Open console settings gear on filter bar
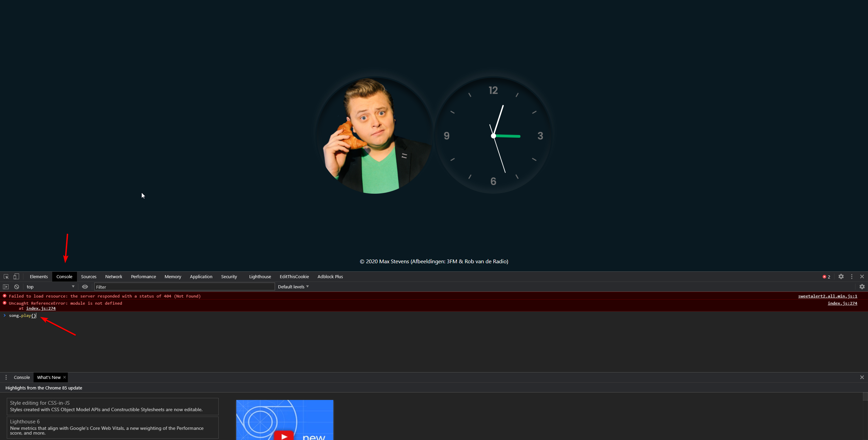 tap(862, 287)
